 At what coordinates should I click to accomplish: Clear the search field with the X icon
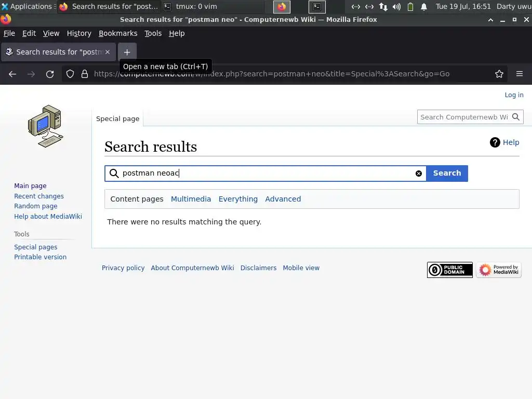click(419, 174)
